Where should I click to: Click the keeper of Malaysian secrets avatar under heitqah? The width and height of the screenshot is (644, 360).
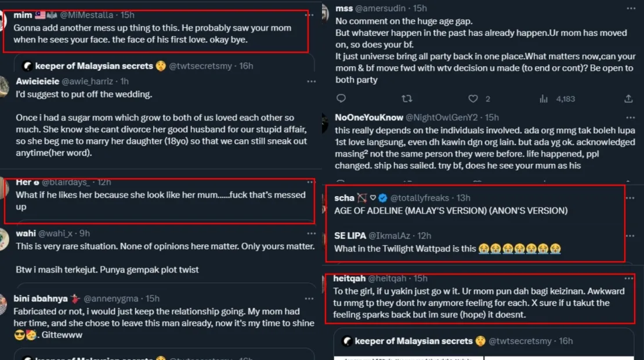(x=347, y=341)
